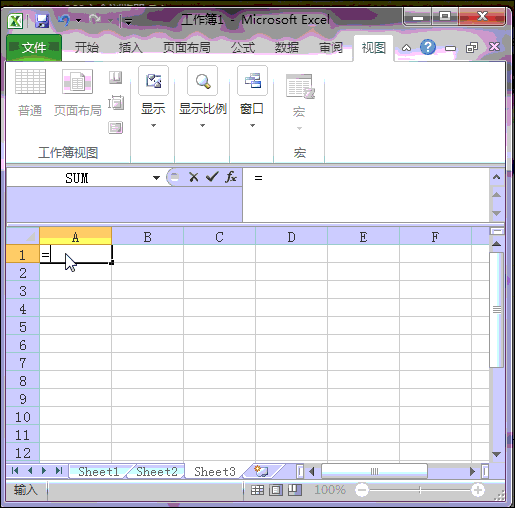Switch to the 数据 ribbon tab
515x508 pixels.
(287, 47)
